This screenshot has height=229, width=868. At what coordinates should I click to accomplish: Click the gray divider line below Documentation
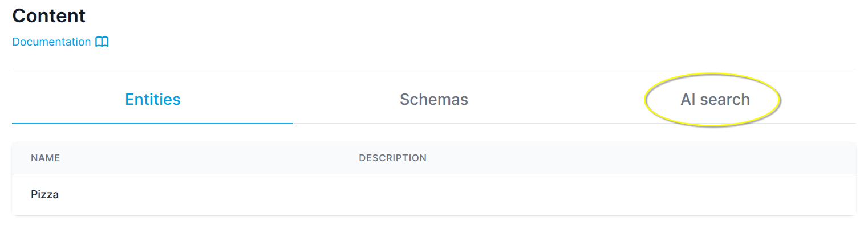click(x=434, y=69)
